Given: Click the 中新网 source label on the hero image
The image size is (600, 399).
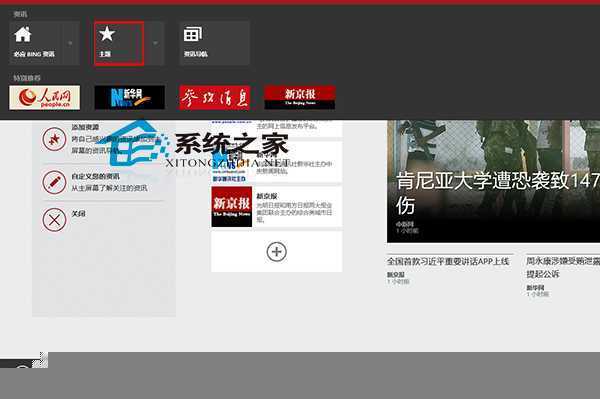Looking at the screenshot, I should (x=404, y=224).
